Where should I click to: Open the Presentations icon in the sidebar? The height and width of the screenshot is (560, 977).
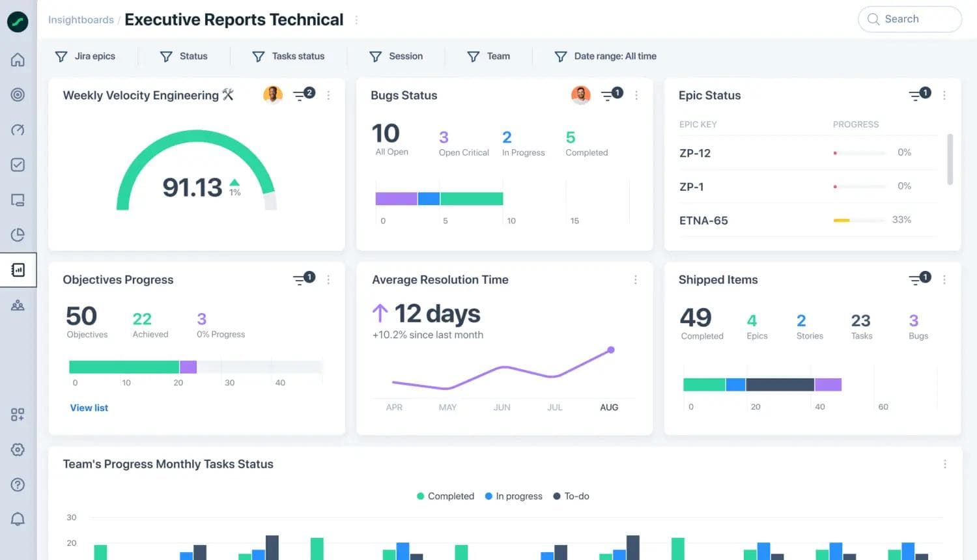(18, 200)
